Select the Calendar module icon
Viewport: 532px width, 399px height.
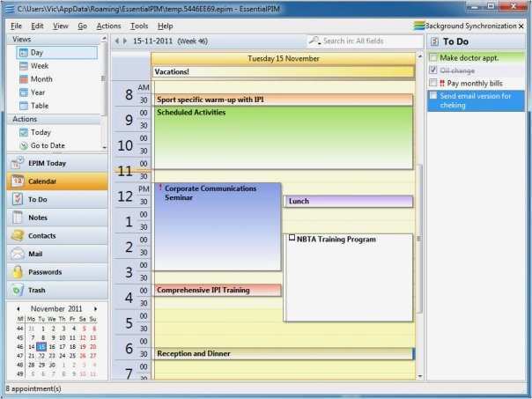[17, 181]
